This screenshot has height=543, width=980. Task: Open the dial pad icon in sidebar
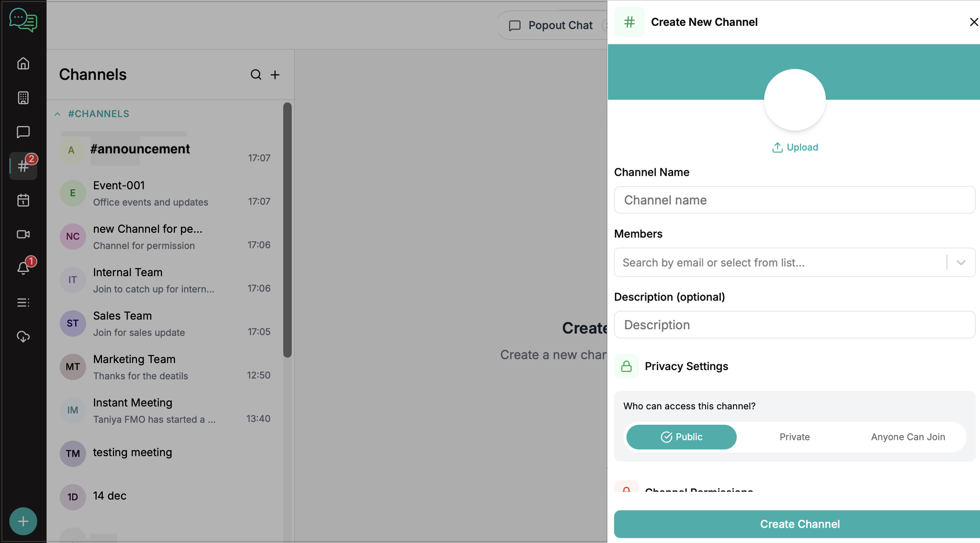tap(23, 98)
